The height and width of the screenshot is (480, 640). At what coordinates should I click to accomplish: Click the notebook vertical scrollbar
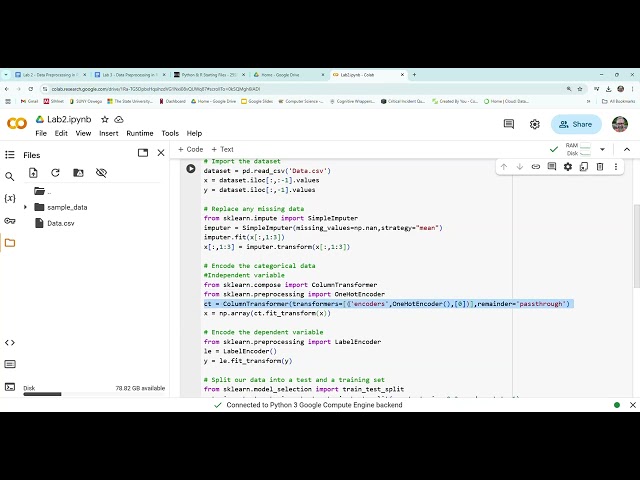click(x=636, y=245)
